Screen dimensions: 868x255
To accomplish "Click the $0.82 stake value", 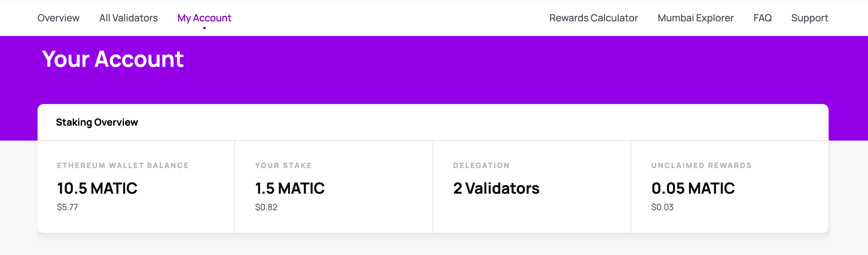I will click(x=266, y=207).
